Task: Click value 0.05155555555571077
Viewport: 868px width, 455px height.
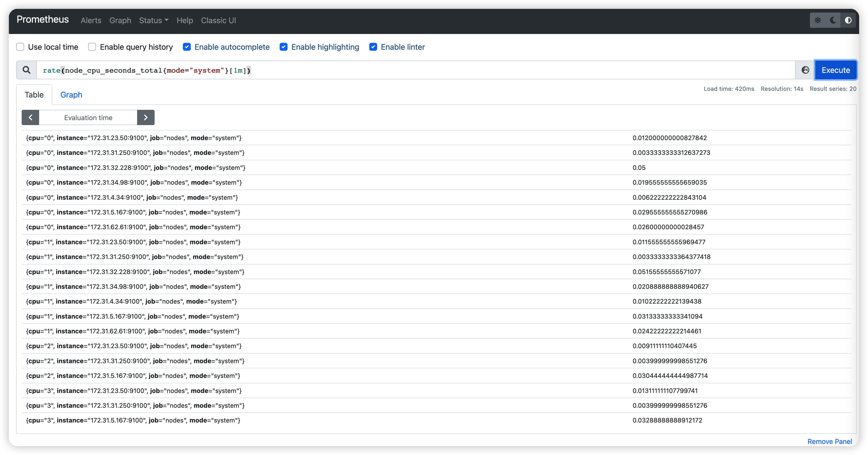Action: point(666,272)
